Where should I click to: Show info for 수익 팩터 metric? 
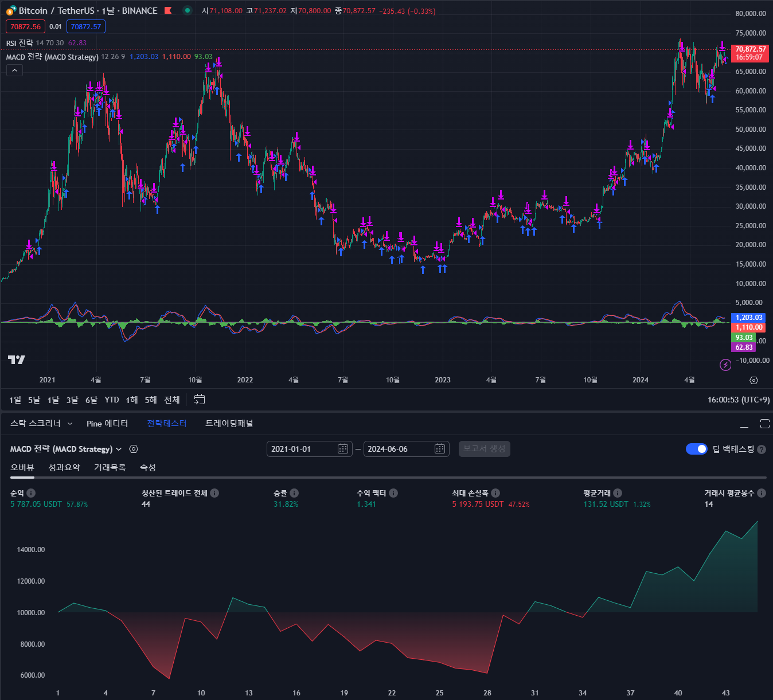point(393,493)
